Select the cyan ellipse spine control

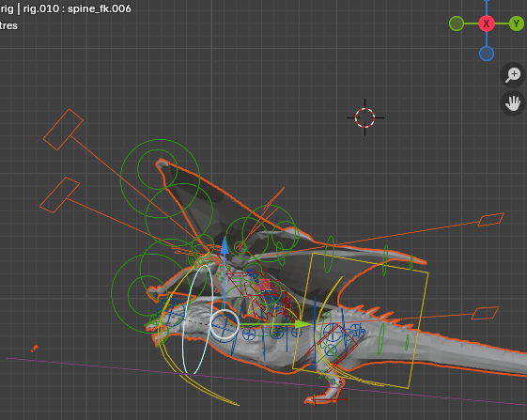(x=198, y=319)
